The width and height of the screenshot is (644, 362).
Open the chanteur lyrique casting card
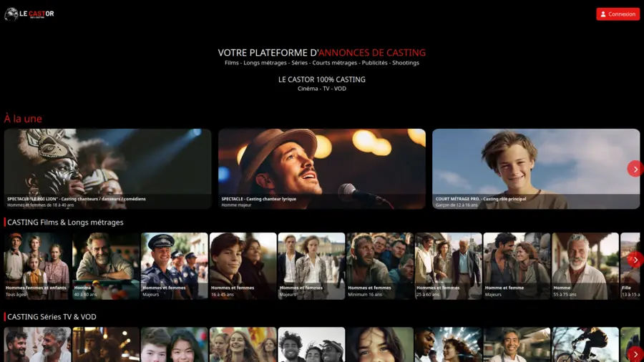tap(322, 169)
